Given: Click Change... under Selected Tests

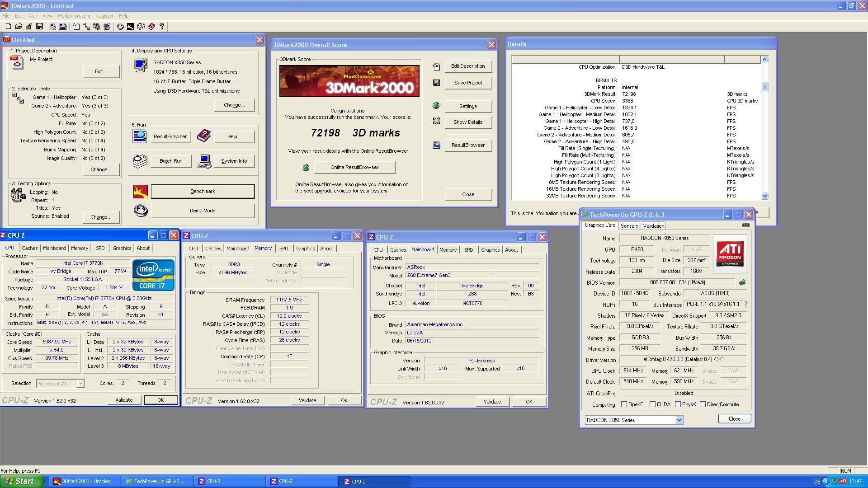Looking at the screenshot, I should click(101, 170).
